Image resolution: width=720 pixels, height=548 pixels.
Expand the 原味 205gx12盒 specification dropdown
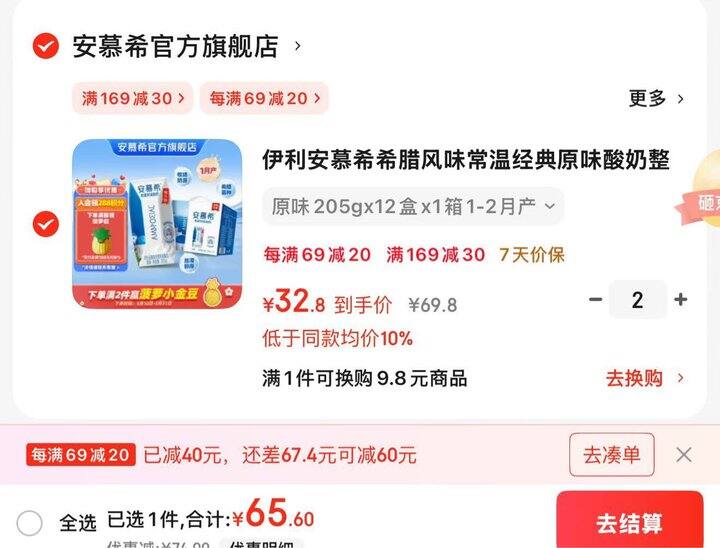pos(413,207)
